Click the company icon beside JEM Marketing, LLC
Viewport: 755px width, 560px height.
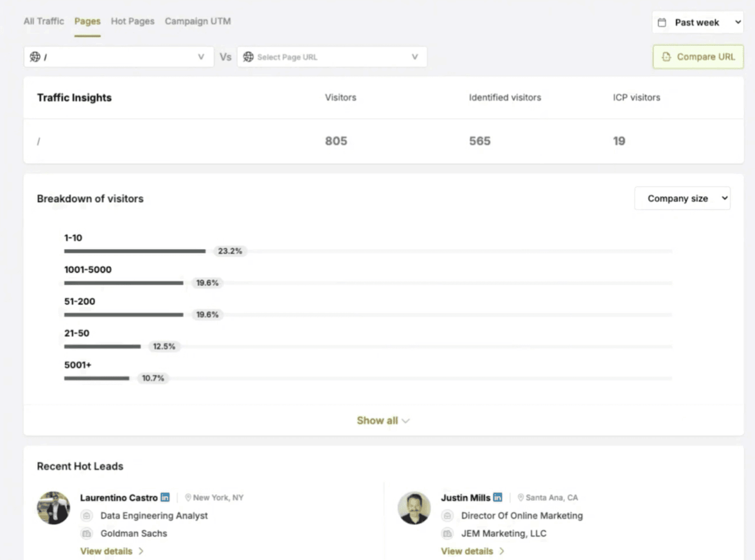(447, 534)
